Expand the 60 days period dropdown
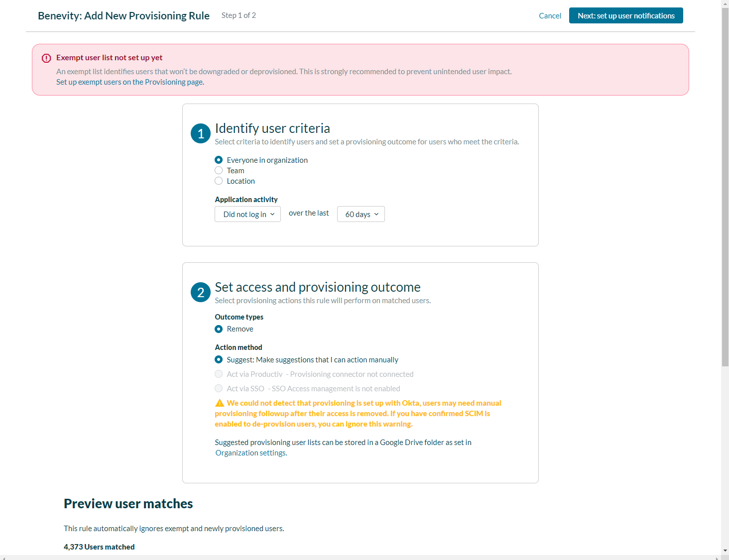The height and width of the screenshot is (560, 729). 361,214
